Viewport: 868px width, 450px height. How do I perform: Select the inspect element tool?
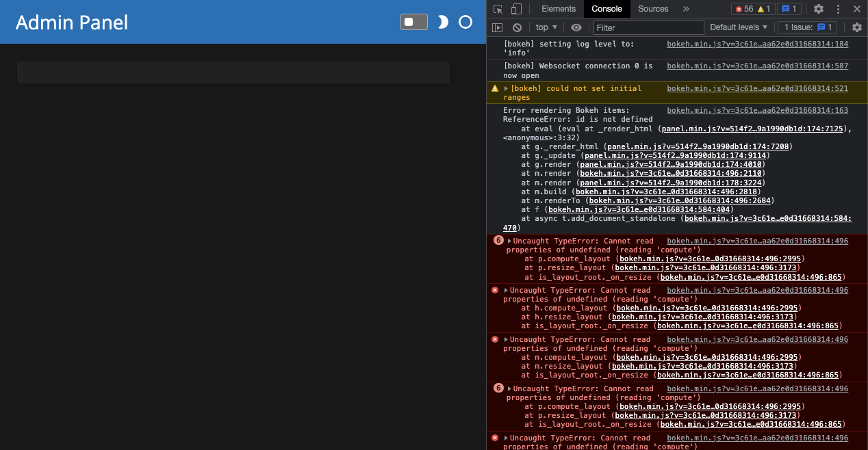498,9
